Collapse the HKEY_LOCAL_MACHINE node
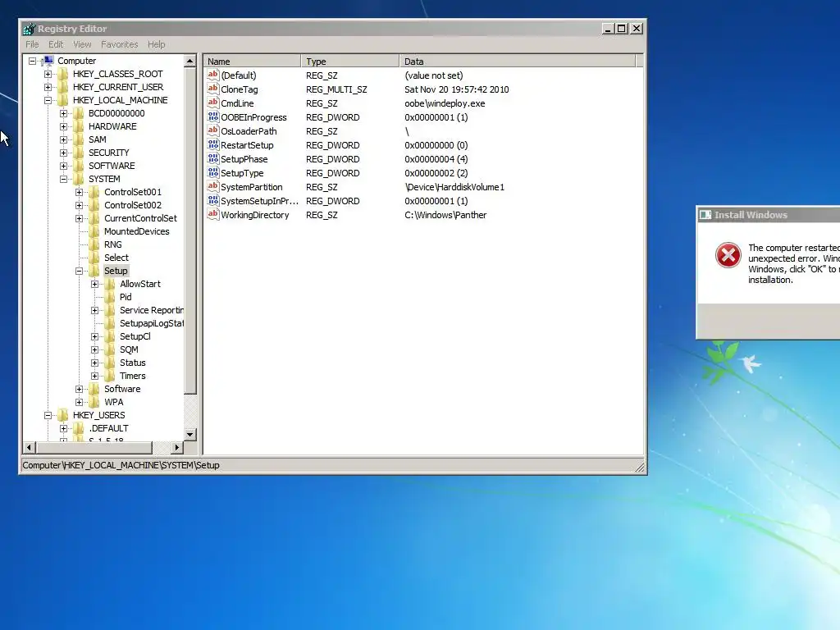The image size is (840, 630). click(48, 100)
